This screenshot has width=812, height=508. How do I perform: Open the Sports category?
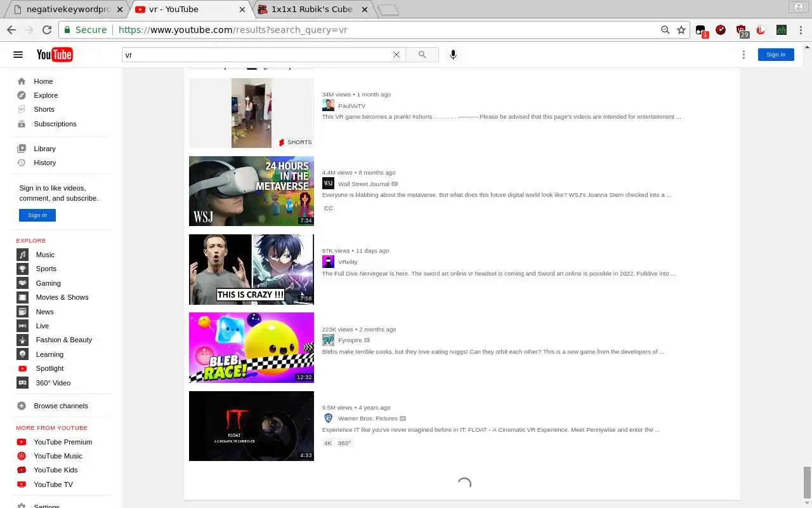[x=46, y=269]
